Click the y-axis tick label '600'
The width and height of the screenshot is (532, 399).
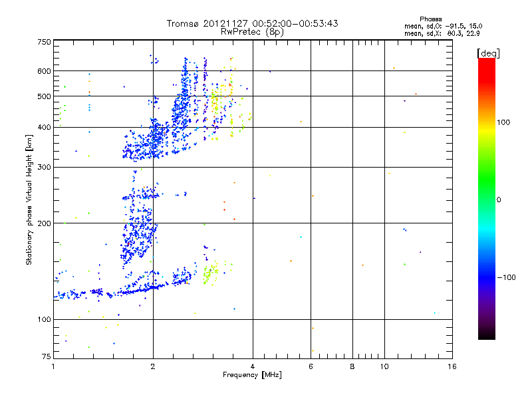[45, 71]
